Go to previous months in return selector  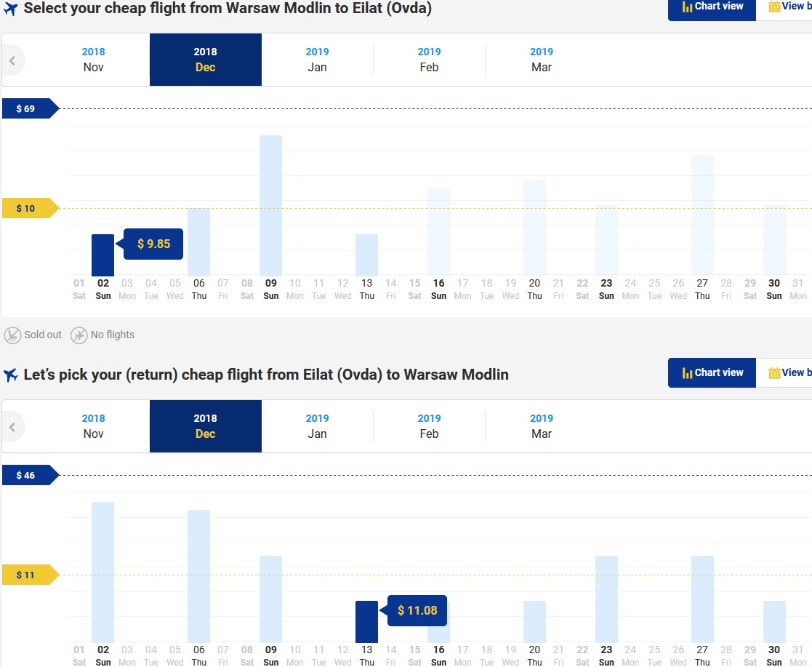coord(13,427)
